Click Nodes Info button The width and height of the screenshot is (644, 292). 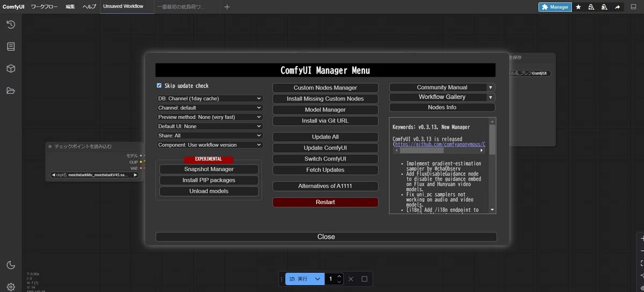tap(442, 107)
